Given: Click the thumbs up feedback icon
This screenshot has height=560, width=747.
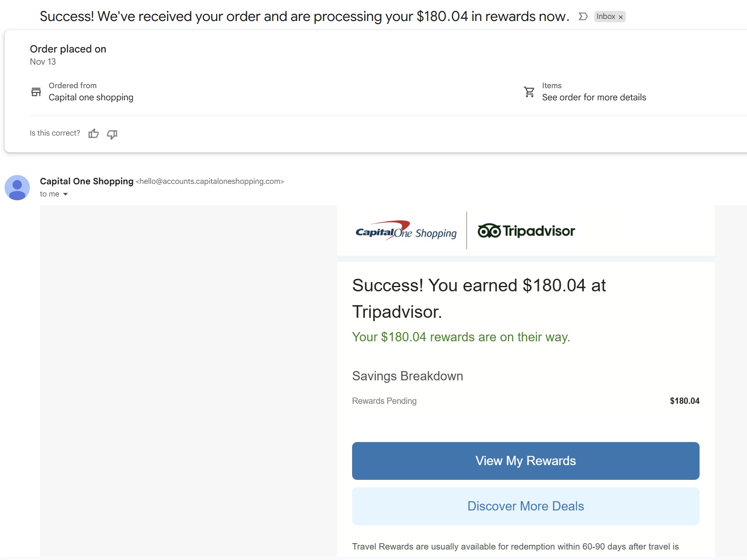Looking at the screenshot, I should [x=94, y=133].
